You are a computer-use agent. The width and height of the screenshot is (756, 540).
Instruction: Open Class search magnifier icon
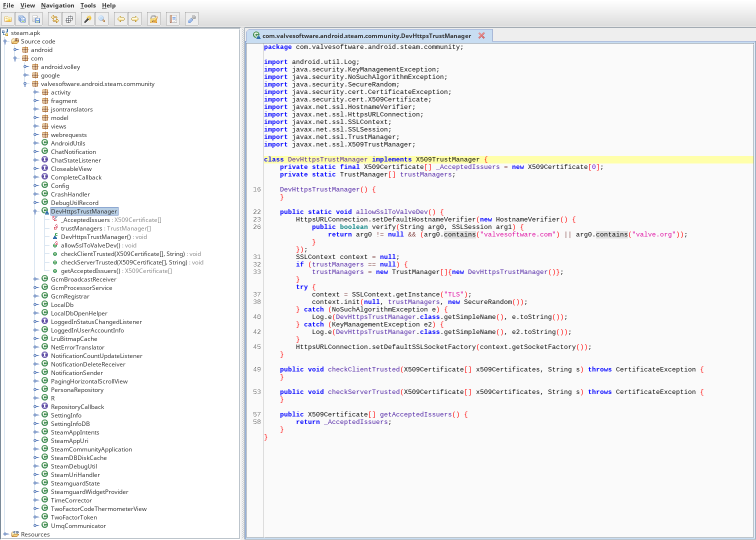coord(102,19)
